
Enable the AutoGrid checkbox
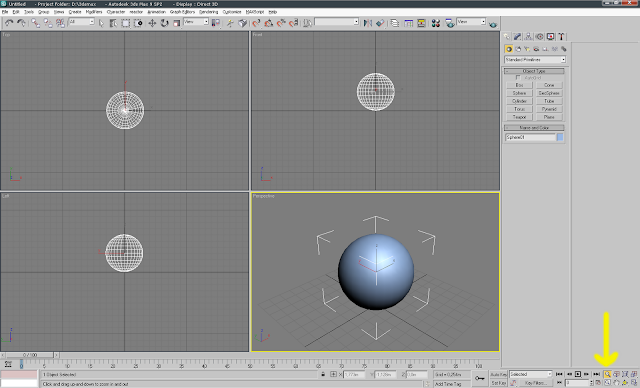(x=518, y=77)
